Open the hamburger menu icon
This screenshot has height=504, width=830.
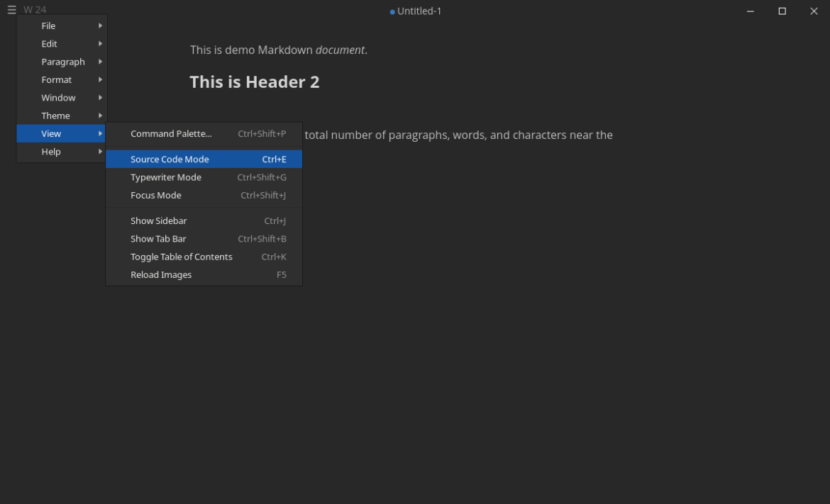click(x=11, y=9)
